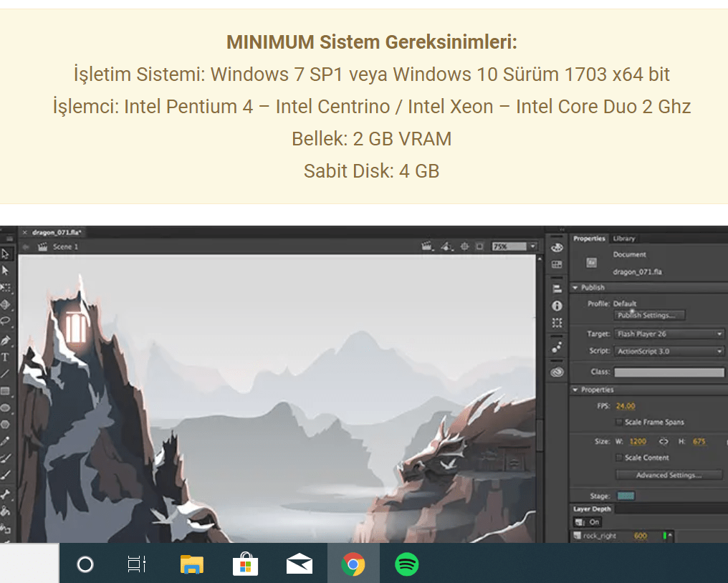This screenshot has width=728, height=583.
Task: Click the Publish Settings button
Action: point(649,315)
